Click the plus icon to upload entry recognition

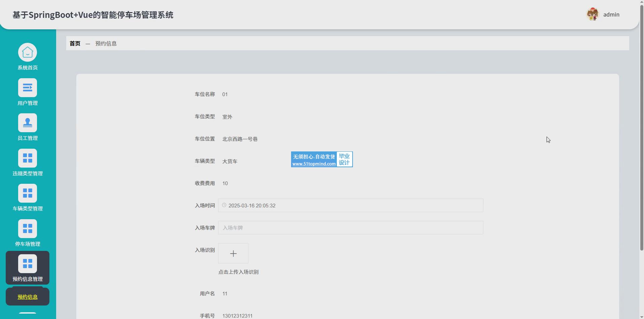[x=233, y=253]
